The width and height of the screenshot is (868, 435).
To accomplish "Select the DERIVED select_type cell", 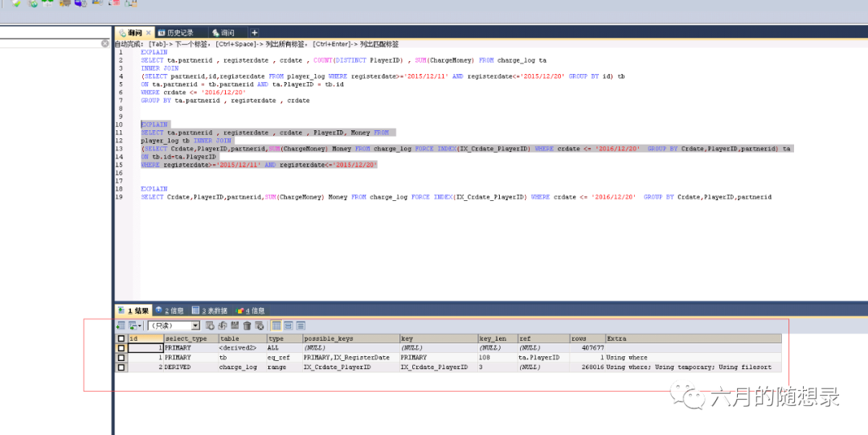I will tap(190, 367).
